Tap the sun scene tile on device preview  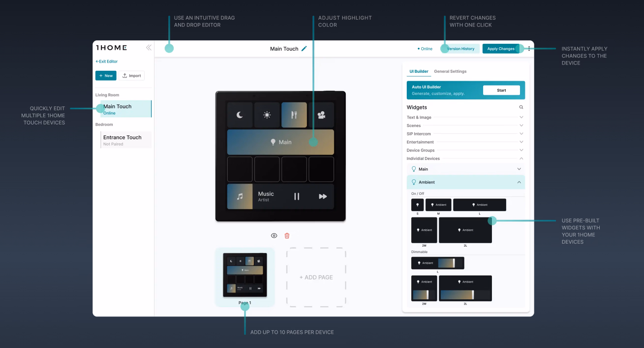267,115
